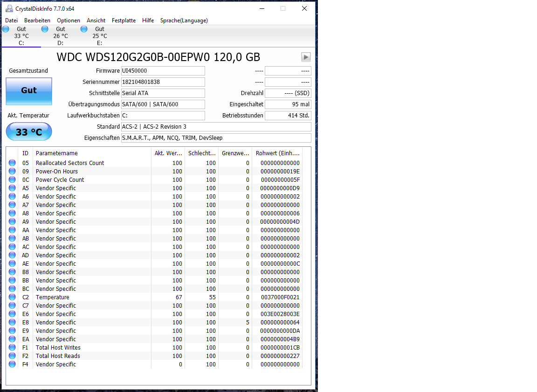Close the CrystalDiskInfo window

coord(304,8)
